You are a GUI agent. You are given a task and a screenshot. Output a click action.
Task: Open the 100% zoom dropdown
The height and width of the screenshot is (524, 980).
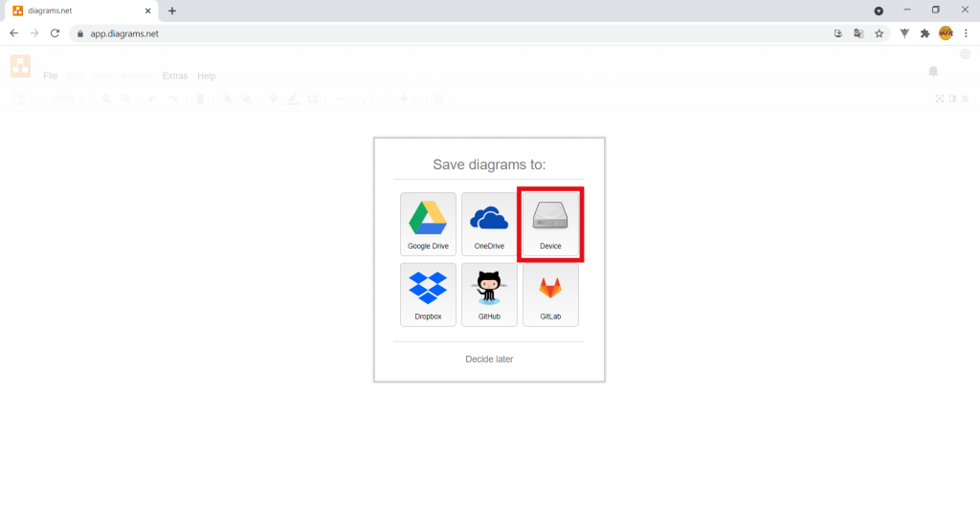pos(68,98)
